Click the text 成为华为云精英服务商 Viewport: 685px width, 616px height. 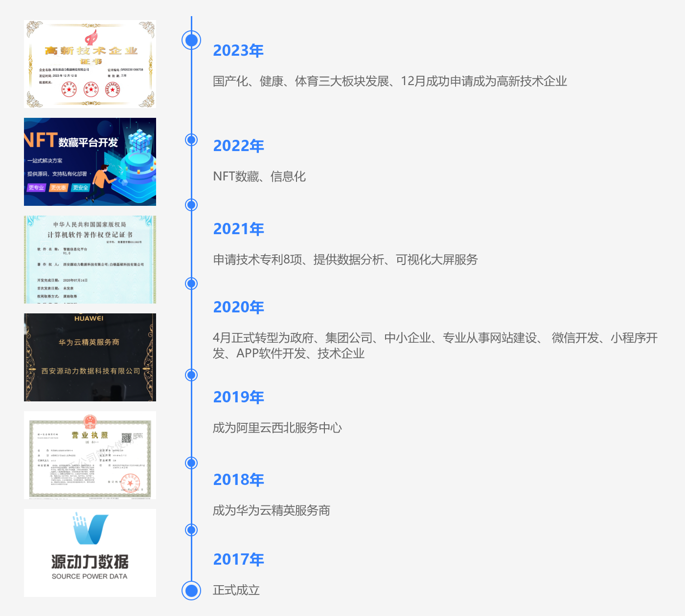point(272,510)
